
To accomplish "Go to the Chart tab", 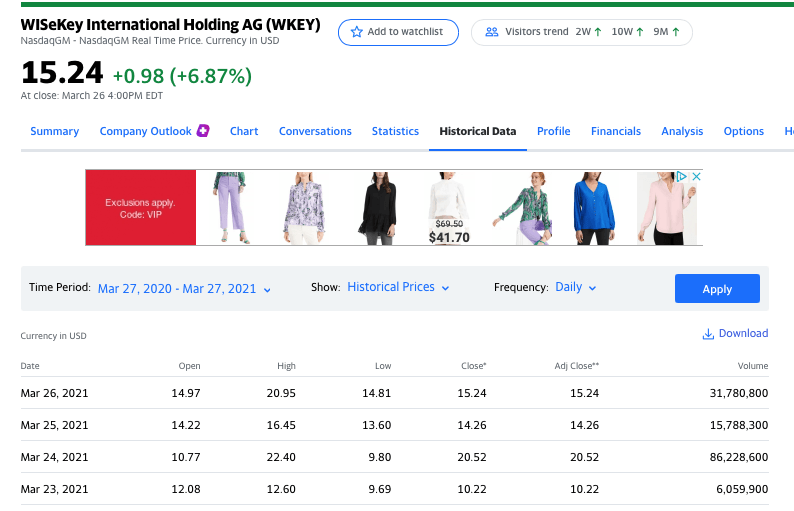I will click(244, 131).
